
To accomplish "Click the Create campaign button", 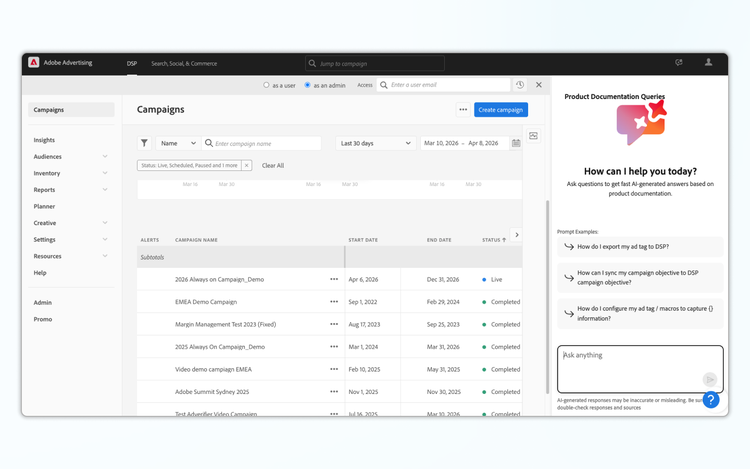I will point(501,110).
